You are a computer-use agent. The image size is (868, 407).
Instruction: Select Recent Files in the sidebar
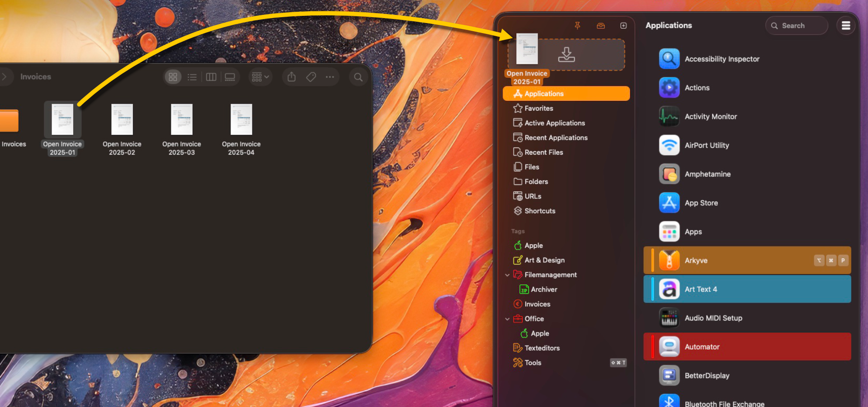point(543,152)
